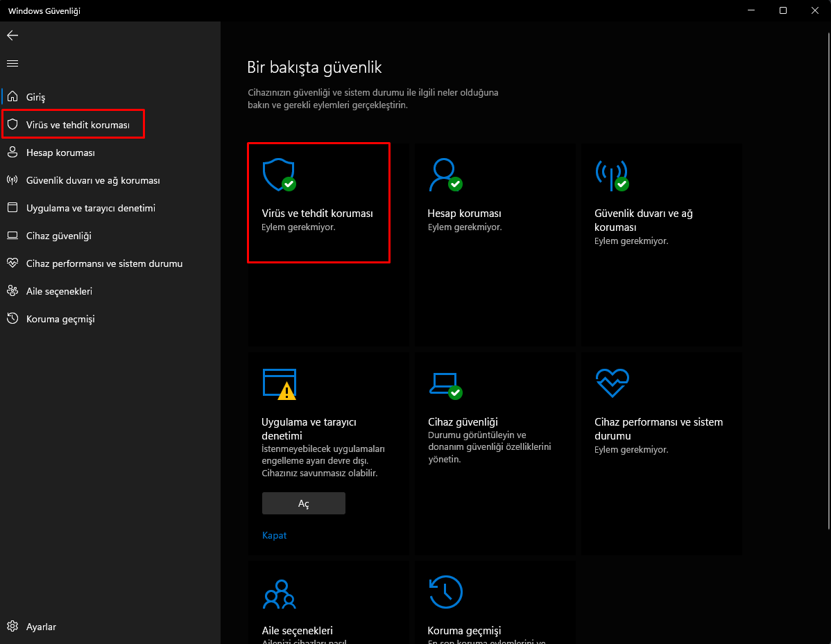This screenshot has width=831, height=644.
Task: Open the Koruma geçmişi card title
Action: click(464, 631)
